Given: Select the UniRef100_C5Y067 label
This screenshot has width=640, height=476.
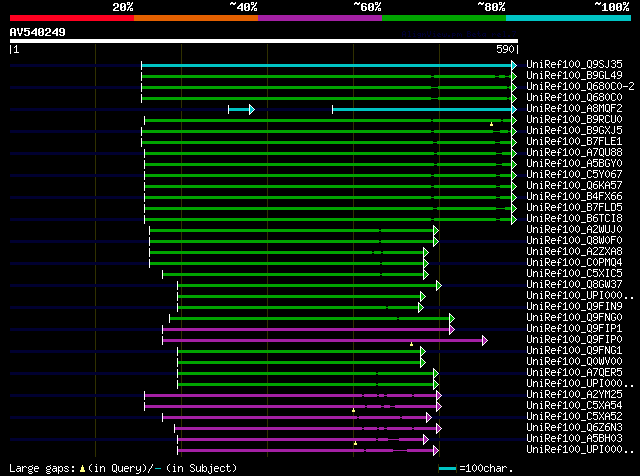Looking at the screenshot, I should (x=574, y=174).
